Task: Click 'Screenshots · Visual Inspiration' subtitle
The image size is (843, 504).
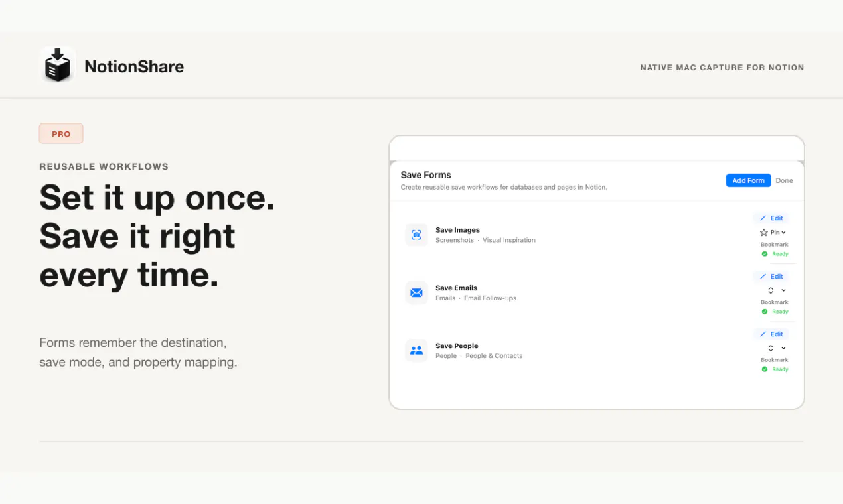Action: click(x=485, y=240)
